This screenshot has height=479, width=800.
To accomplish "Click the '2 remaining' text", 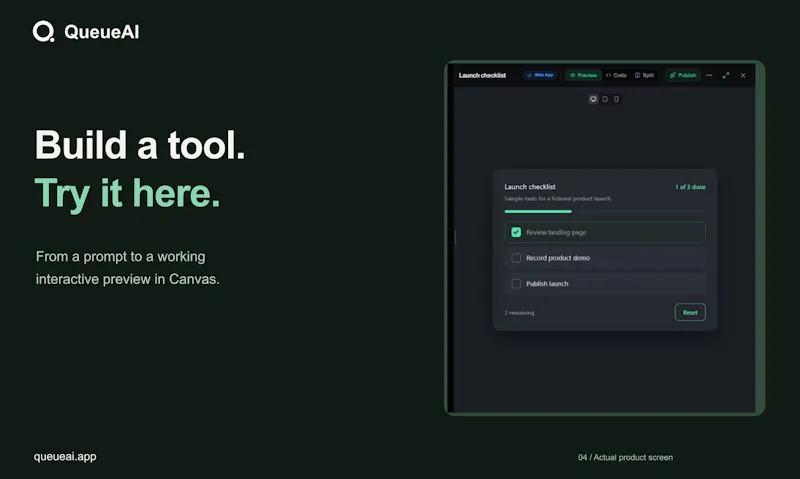I will [519, 313].
